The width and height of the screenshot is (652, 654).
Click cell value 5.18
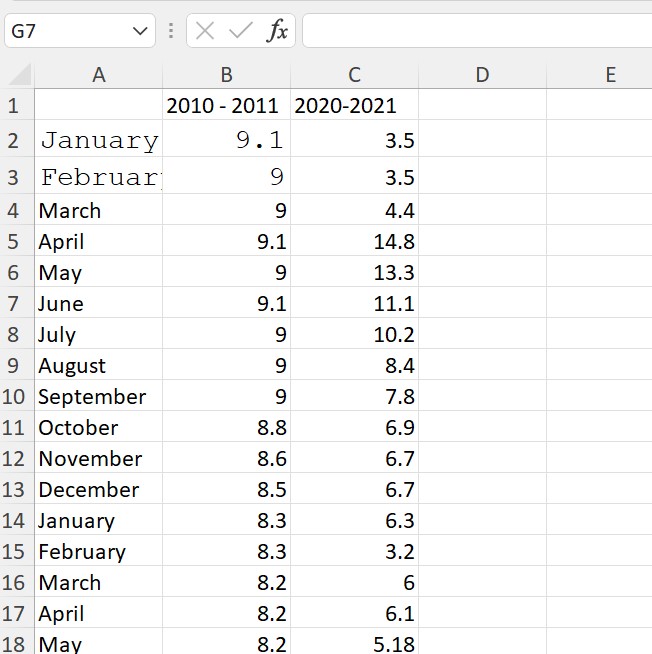[355, 641]
